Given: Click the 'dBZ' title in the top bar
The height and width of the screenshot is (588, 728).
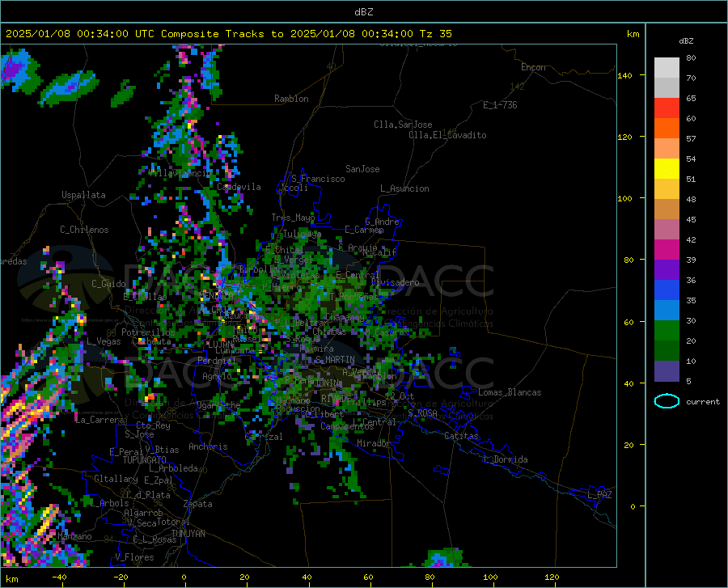Looking at the screenshot, I should [363, 12].
